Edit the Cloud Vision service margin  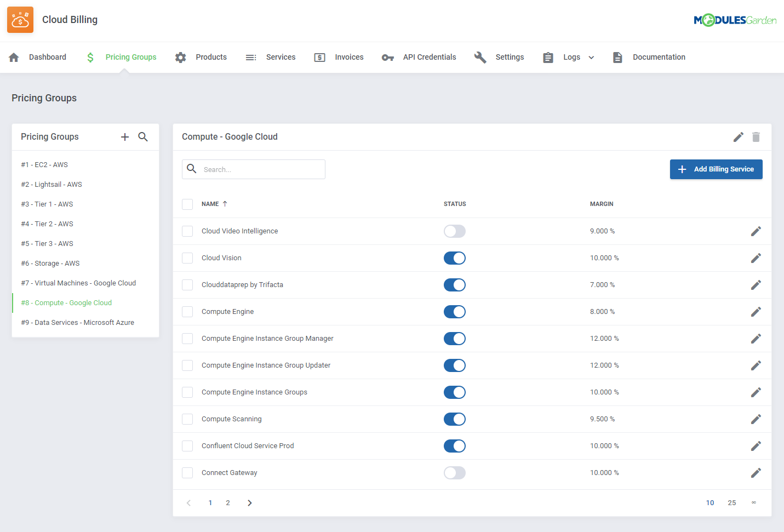click(x=756, y=258)
